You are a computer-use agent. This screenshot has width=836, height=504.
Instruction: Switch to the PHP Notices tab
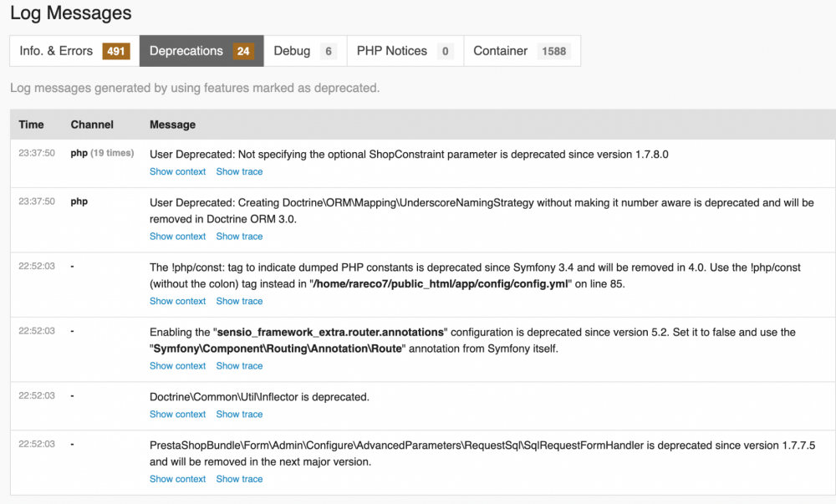(x=404, y=51)
